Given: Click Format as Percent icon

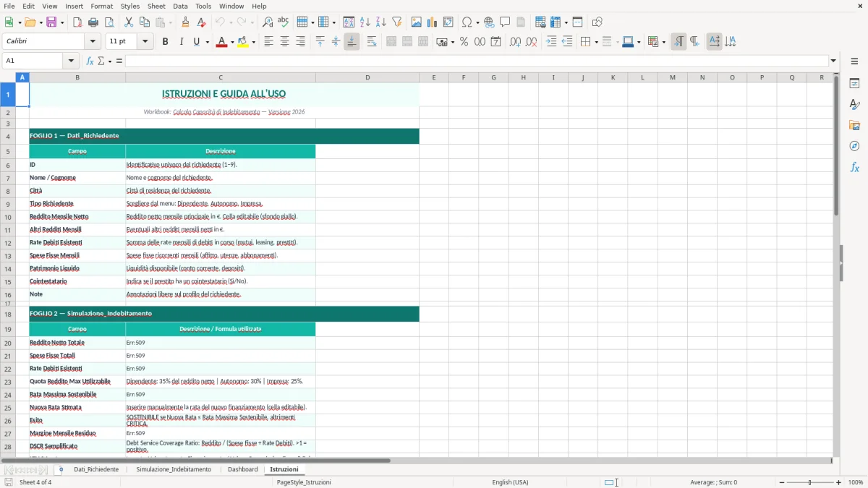Looking at the screenshot, I should (464, 42).
